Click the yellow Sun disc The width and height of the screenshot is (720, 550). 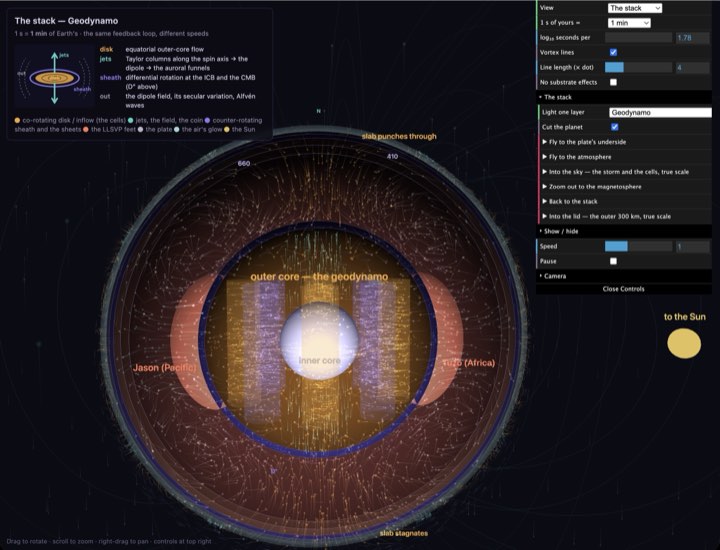(x=684, y=343)
